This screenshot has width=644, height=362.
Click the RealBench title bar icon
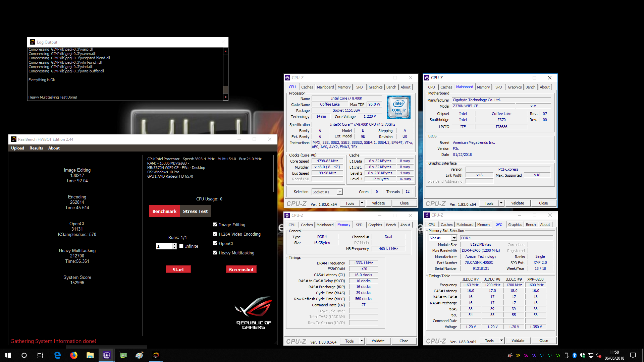coord(14,139)
